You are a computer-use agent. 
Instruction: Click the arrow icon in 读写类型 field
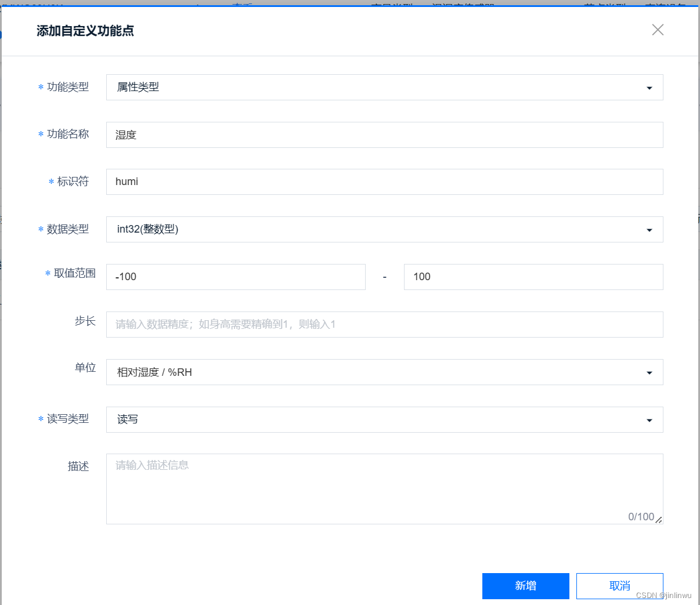[x=649, y=420]
